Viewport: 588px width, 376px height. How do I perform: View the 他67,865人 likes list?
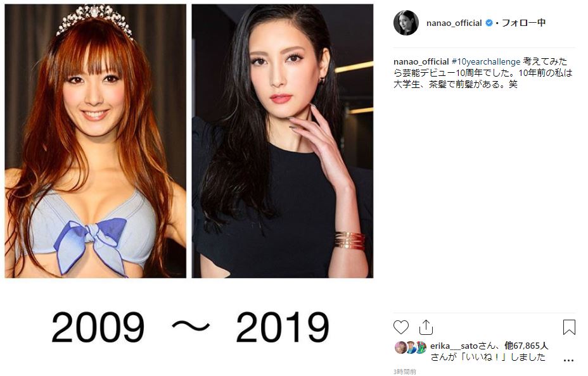point(526,346)
